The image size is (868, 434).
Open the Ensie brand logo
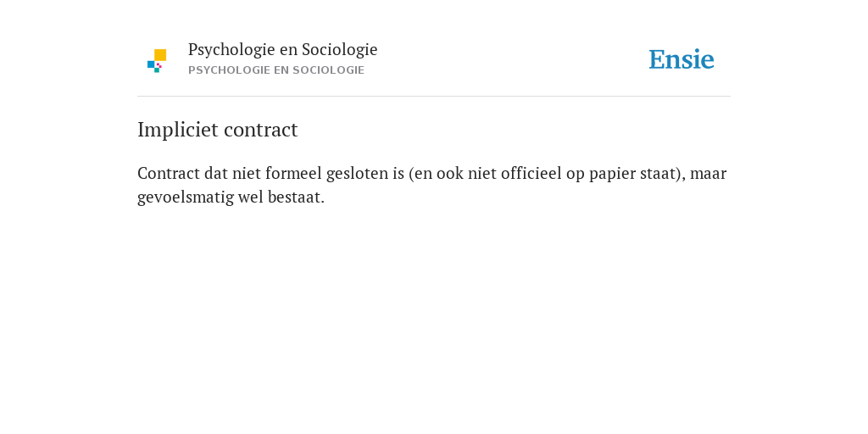(x=682, y=59)
